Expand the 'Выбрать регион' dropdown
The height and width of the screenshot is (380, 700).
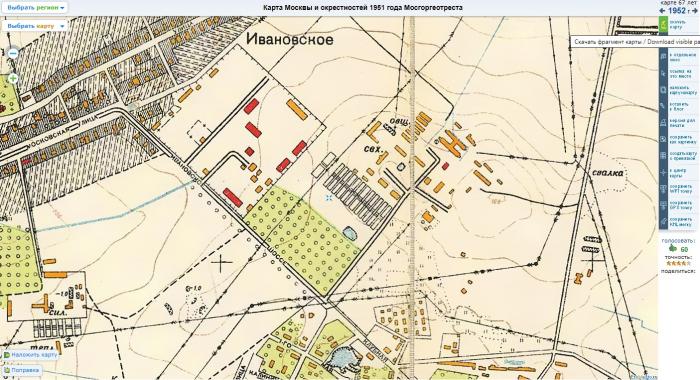pyautogui.click(x=35, y=8)
